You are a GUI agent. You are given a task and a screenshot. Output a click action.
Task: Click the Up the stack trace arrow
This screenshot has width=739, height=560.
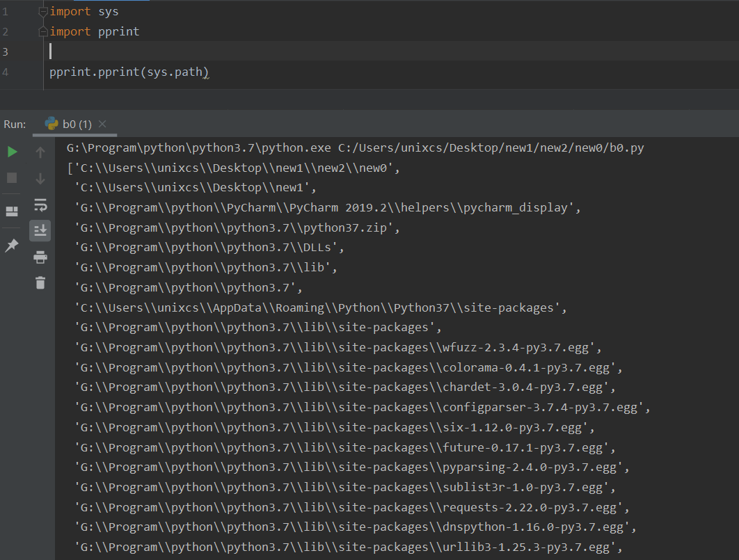(40, 152)
